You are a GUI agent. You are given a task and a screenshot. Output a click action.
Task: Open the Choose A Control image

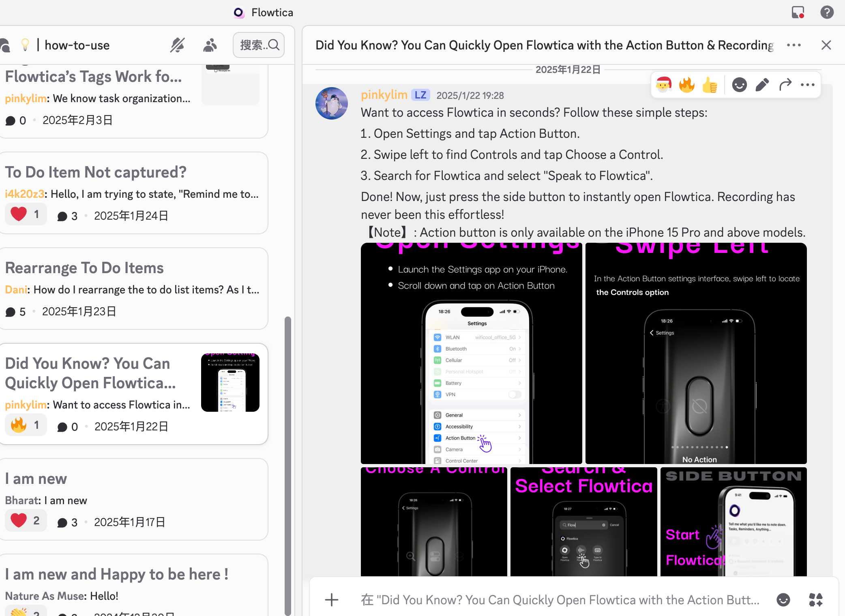[x=434, y=522]
